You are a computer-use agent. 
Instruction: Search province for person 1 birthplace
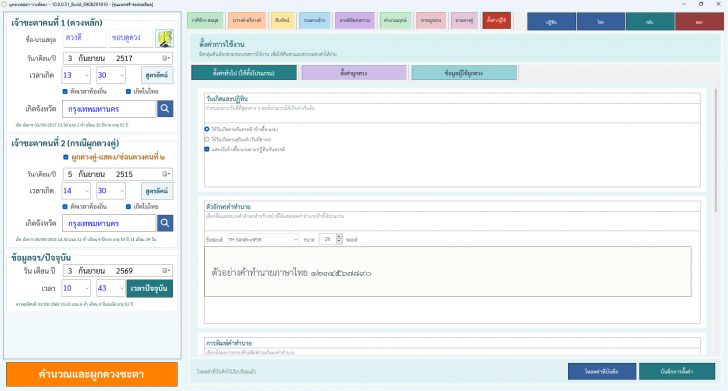click(x=165, y=109)
